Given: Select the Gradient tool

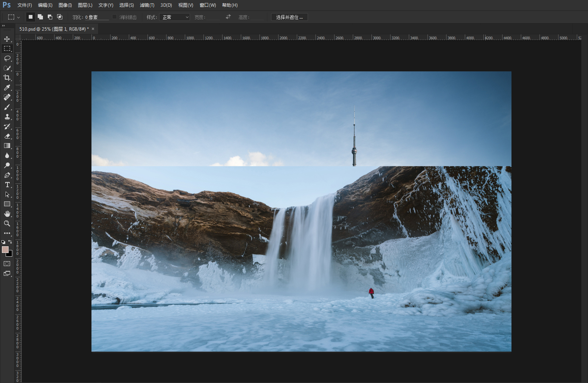Looking at the screenshot, I should (7, 146).
